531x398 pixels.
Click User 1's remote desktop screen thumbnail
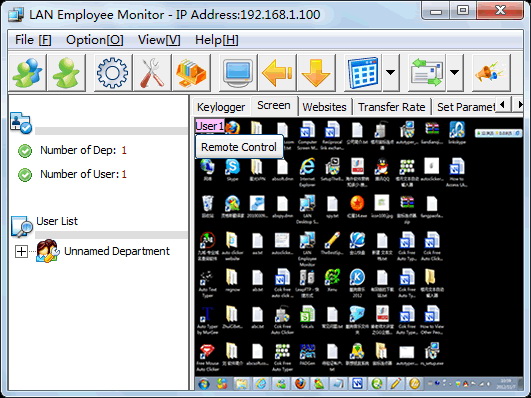click(x=359, y=254)
